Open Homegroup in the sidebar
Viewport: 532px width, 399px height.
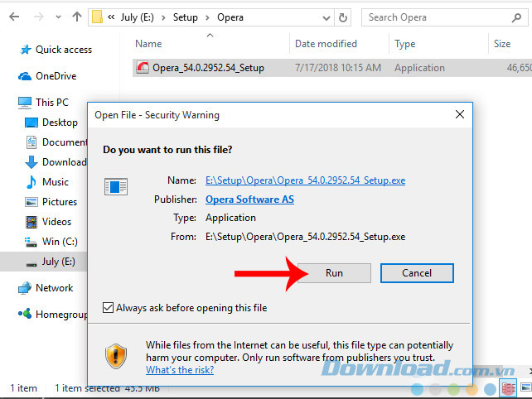(x=61, y=315)
